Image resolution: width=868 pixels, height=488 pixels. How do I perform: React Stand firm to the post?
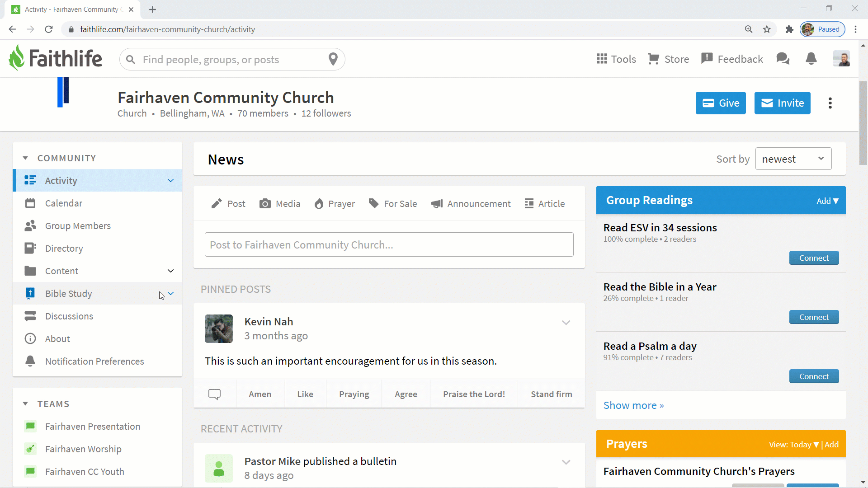[552, 394]
